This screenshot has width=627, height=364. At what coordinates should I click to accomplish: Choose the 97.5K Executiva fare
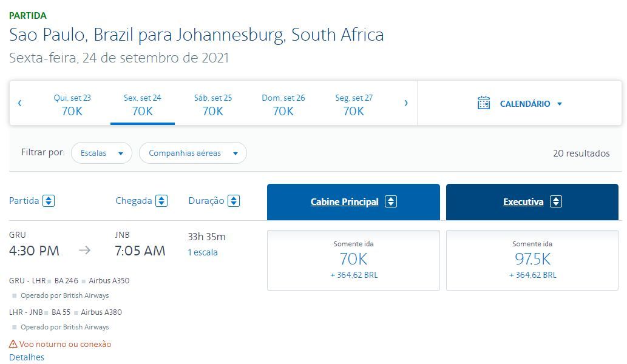coord(532,260)
